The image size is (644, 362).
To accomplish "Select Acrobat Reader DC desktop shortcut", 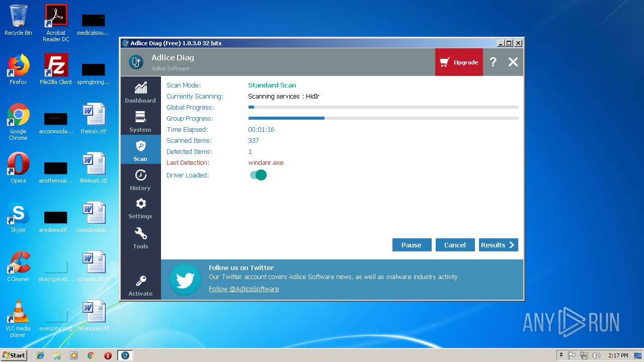I will 56,23.
